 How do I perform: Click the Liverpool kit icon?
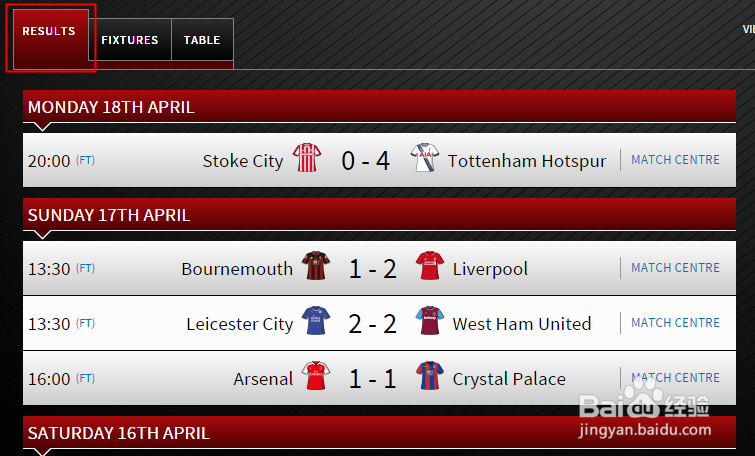[x=428, y=267]
